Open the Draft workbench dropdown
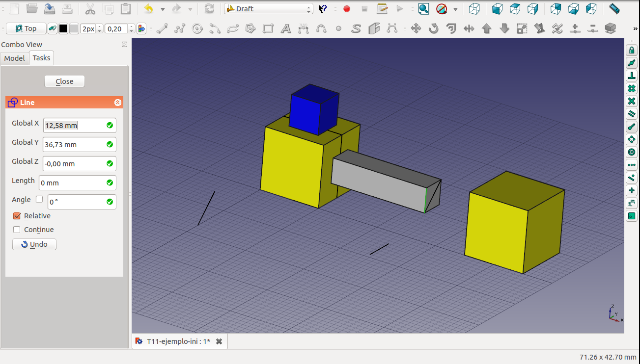The image size is (640, 364). (268, 9)
